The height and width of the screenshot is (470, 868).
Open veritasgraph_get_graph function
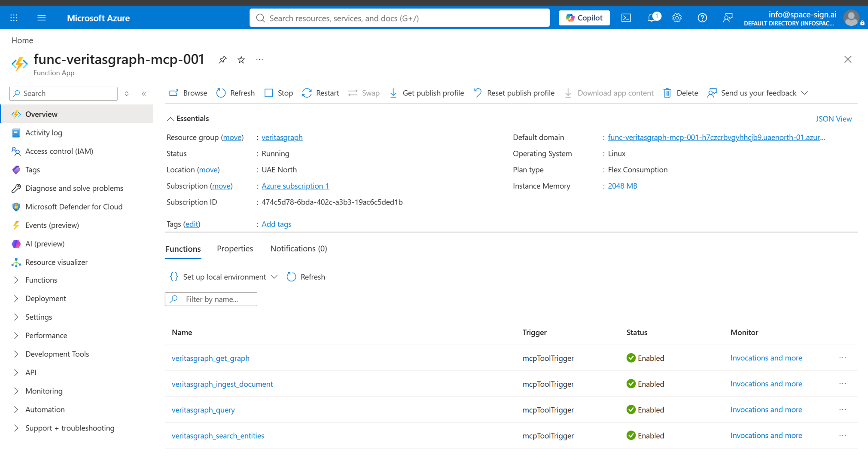tap(210, 358)
